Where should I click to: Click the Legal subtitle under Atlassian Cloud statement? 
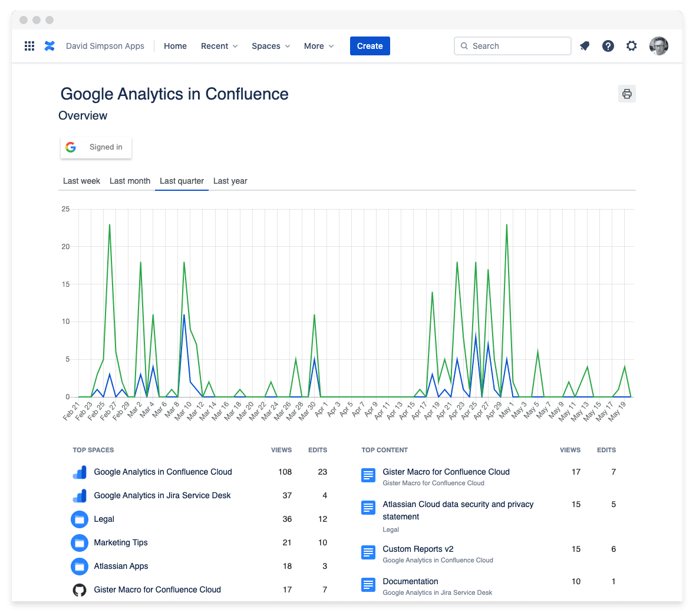pos(391,529)
